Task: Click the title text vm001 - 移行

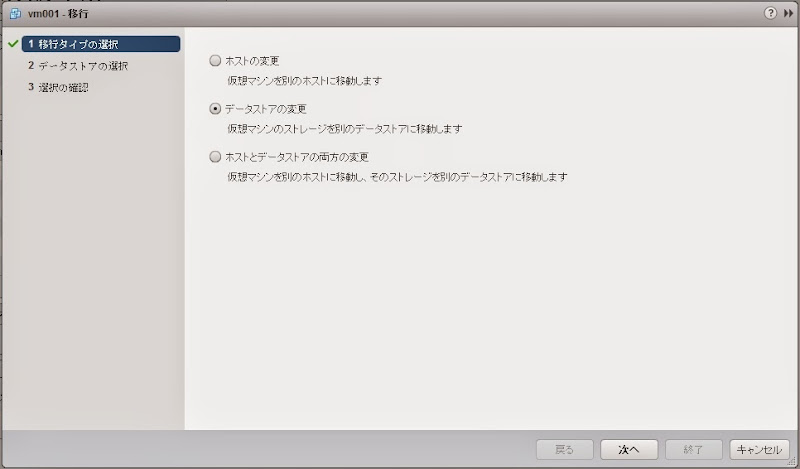Action: coord(58,14)
